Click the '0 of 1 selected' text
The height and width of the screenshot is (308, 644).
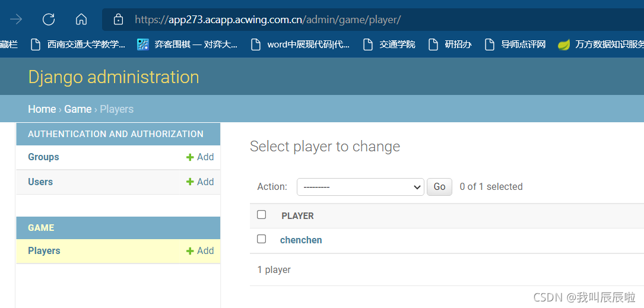click(x=491, y=186)
